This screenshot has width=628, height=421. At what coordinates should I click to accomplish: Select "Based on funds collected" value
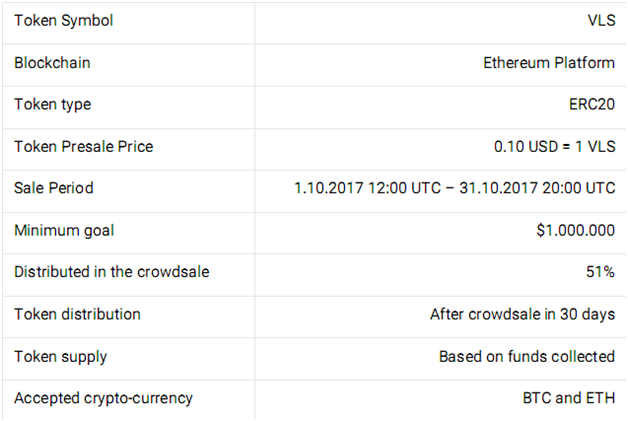(527, 356)
